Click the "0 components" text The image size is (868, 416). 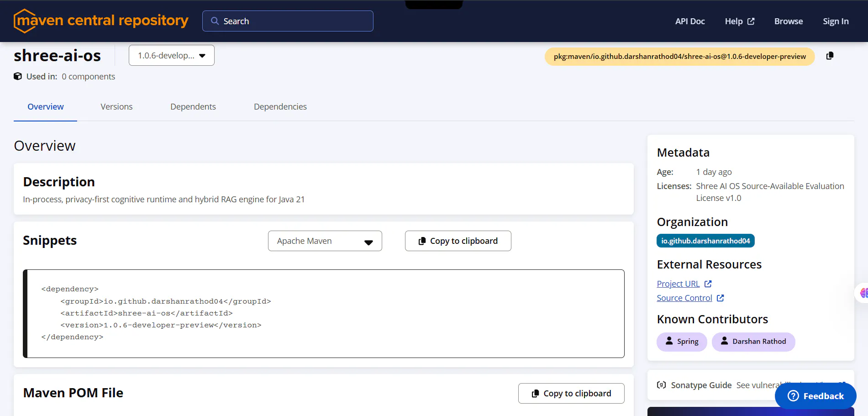tap(89, 77)
